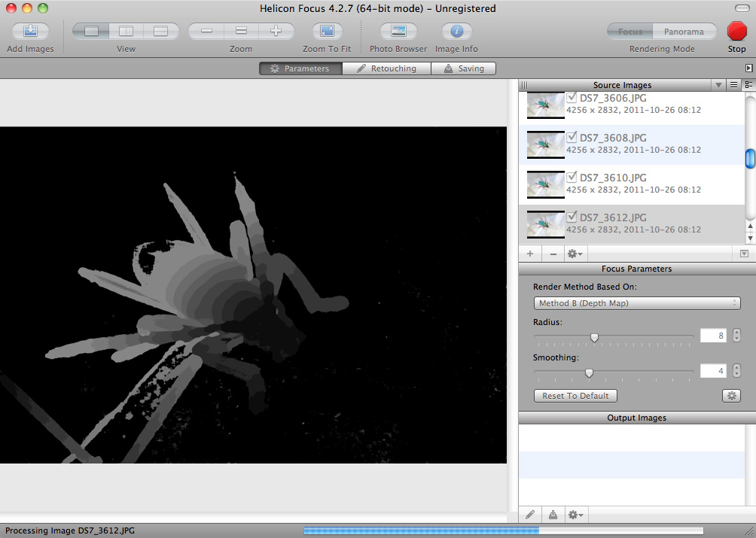Uncheck the DS7_3606.JPG checkbox

(572, 98)
